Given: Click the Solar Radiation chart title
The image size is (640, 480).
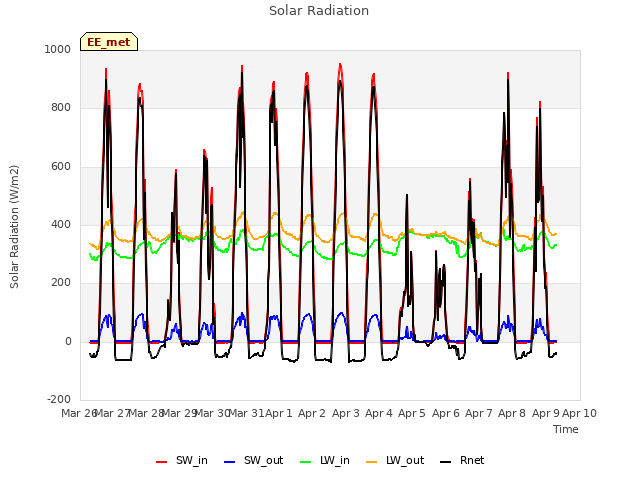Looking at the screenshot, I should pos(319,11).
